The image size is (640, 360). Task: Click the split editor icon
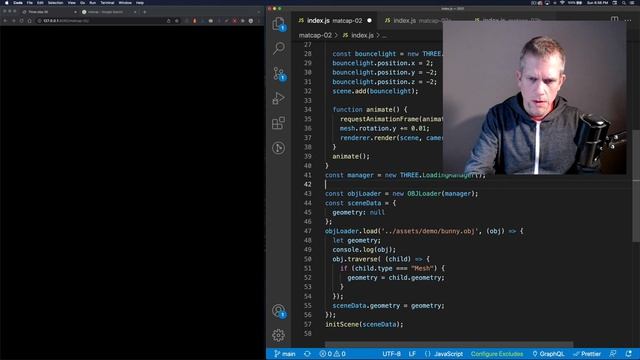coord(614,20)
